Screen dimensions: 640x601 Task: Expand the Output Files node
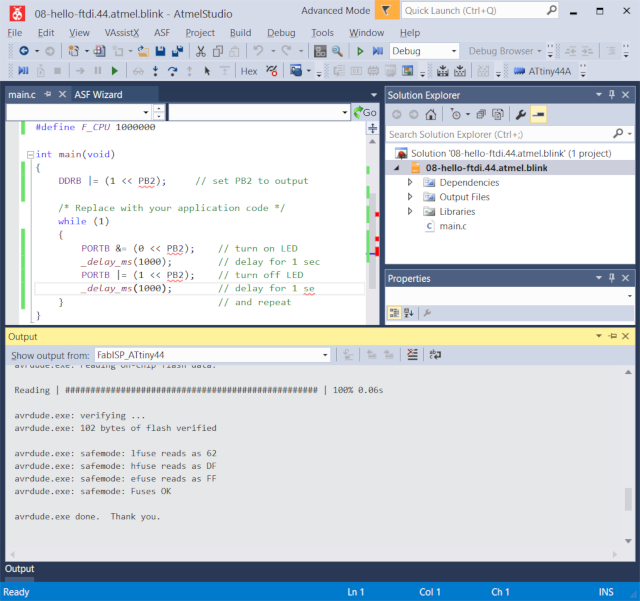point(410,197)
